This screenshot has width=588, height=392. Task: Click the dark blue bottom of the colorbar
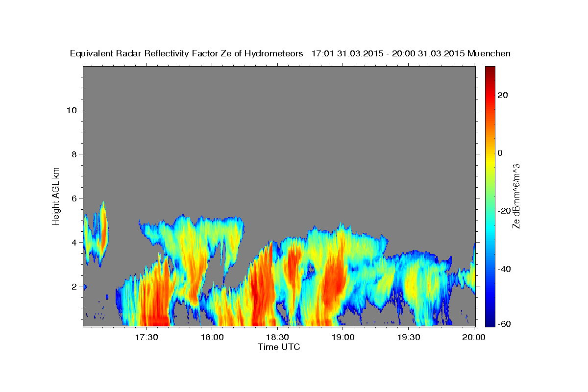(x=490, y=322)
